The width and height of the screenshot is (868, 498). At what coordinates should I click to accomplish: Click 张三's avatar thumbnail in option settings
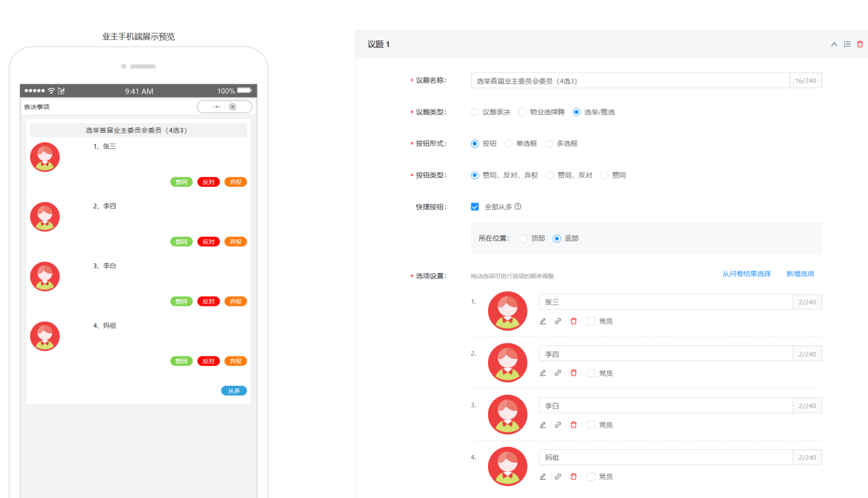tap(507, 311)
